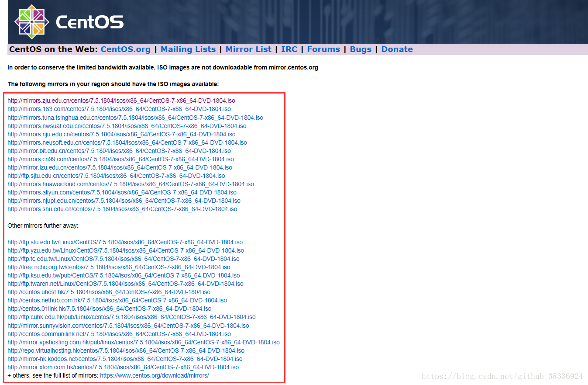Screen dimensions: 588x385
Task: Download ISO from ftp.tc.edu.tw
Action: [x=124, y=259]
